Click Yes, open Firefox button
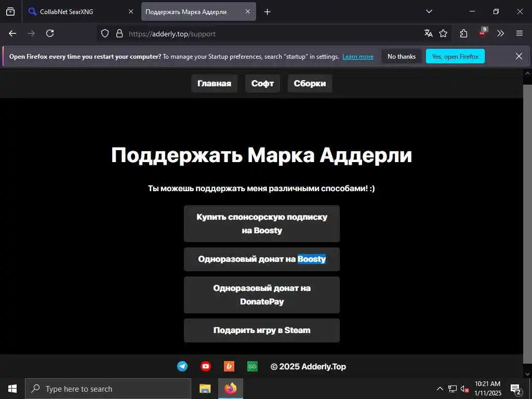This screenshot has width=532, height=399. [455, 56]
